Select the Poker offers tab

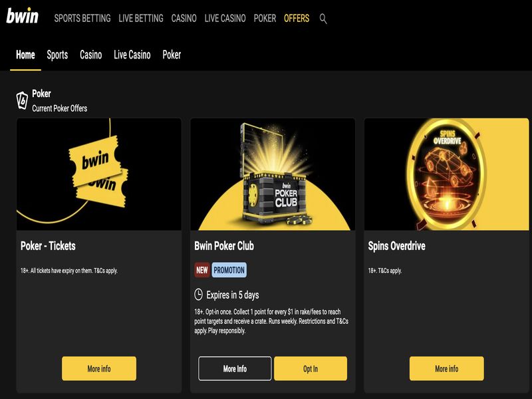click(x=172, y=55)
